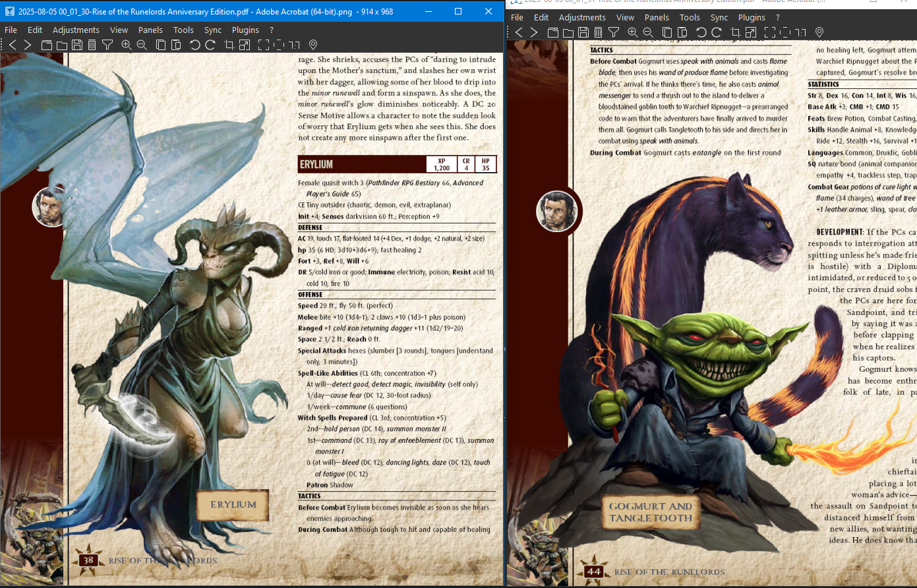Maximize the Erylium image window
Screen dimensions: 917x588
pos(458,11)
